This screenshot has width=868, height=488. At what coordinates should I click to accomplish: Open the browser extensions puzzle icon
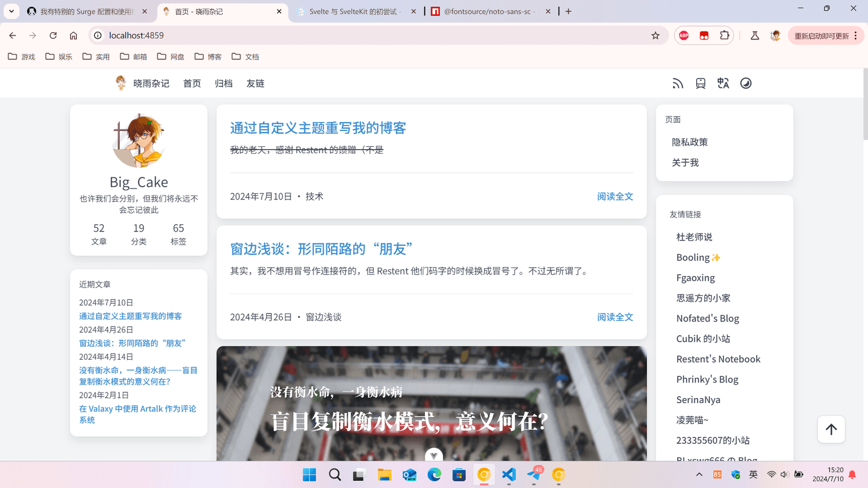click(724, 35)
